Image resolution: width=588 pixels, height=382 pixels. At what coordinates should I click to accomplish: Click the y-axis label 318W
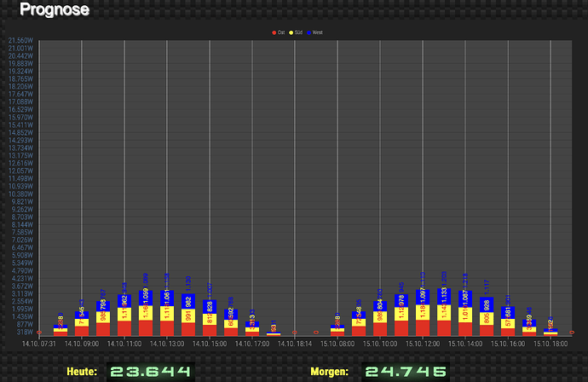pos(25,332)
